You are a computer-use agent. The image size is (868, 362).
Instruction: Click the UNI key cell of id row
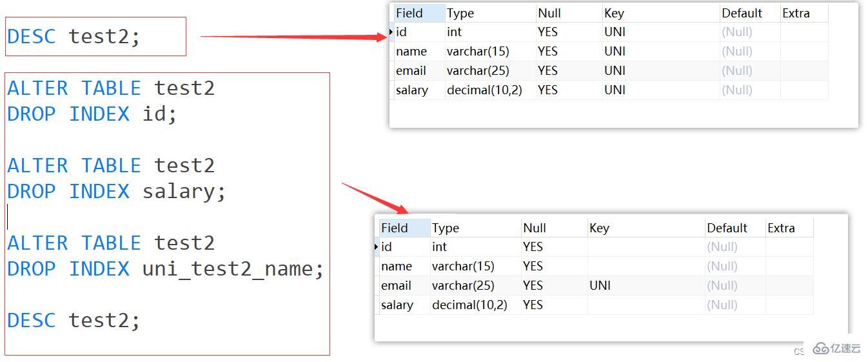pos(661,32)
